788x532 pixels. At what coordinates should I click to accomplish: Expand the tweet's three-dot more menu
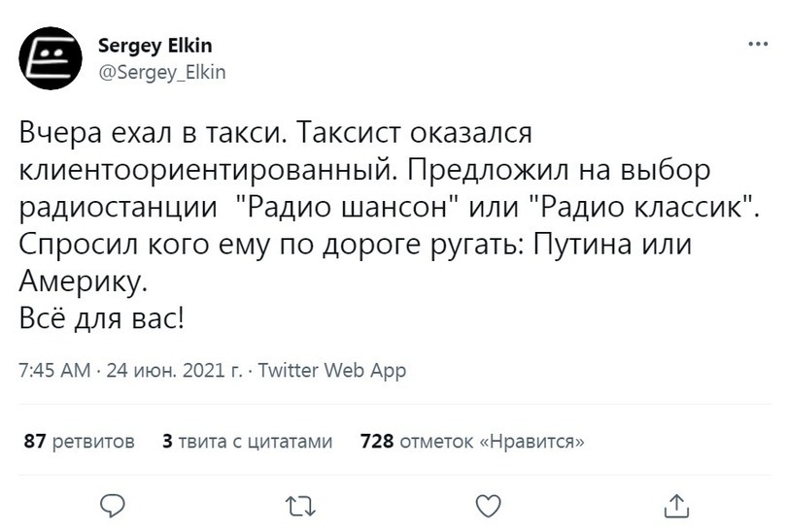click(x=756, y=46)
